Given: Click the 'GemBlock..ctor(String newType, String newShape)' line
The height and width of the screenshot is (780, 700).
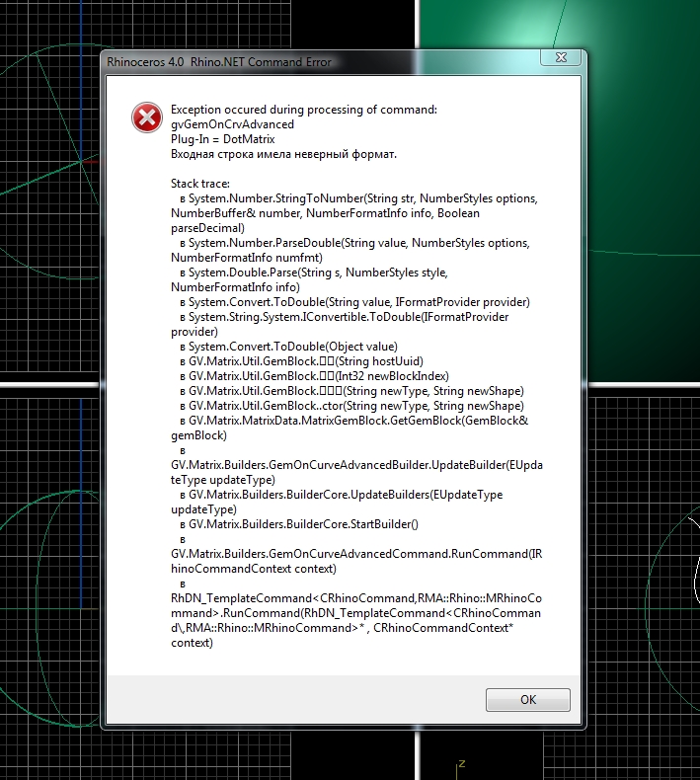Looking at the screenshot, I should (x=351, y=406).
